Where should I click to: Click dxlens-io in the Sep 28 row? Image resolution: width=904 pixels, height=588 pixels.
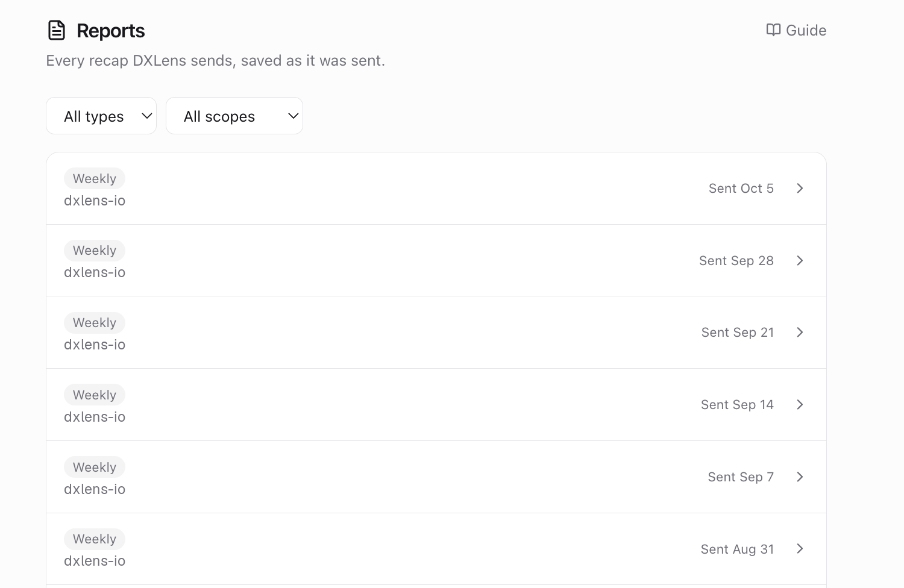pyautogui.click(x=95, y=272)
